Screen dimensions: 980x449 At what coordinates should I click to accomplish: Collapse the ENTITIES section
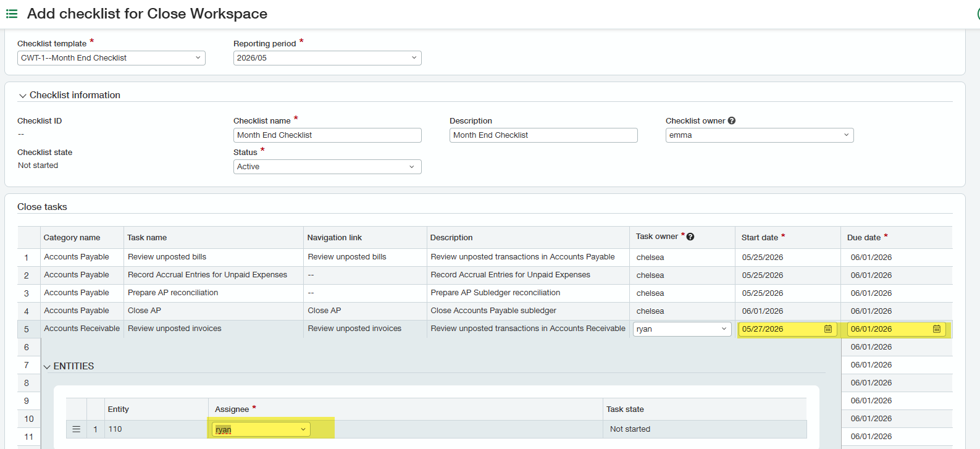pos(47,367)
